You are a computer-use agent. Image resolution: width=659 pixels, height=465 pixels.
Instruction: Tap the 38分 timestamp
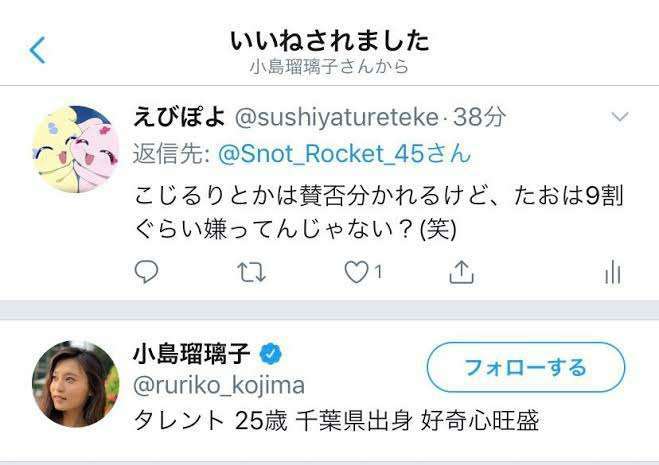click(x=479, y=117)
